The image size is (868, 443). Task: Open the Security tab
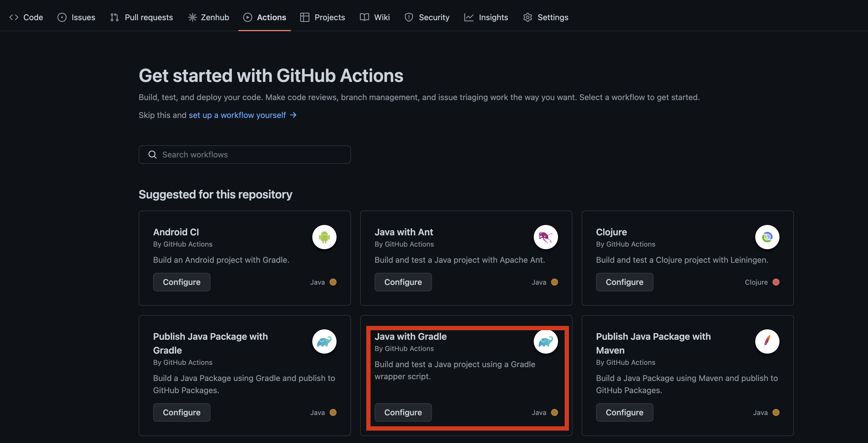coord(427,17)
